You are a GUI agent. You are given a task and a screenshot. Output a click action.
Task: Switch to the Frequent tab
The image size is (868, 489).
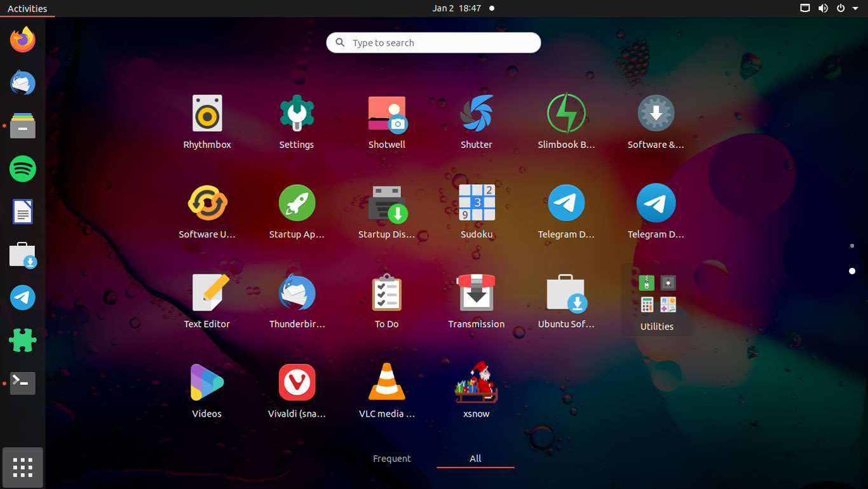point(391,458)
